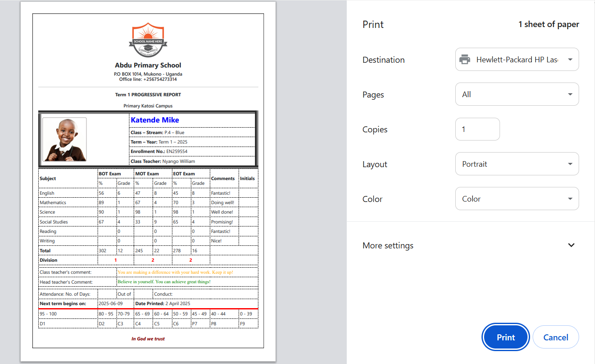This screenshot has width=595, height=364.
Task: Click the Mathematics subject row
Action: tap(53, 202)
